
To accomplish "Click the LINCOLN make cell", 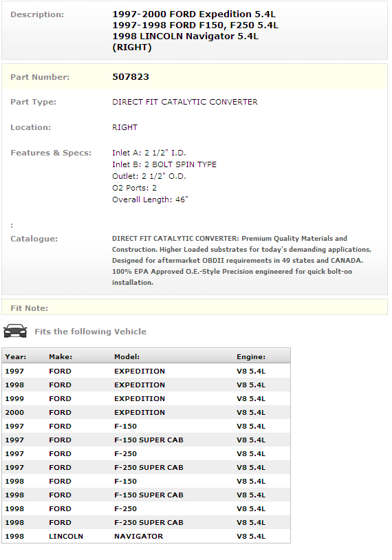I will pos(66,536).
